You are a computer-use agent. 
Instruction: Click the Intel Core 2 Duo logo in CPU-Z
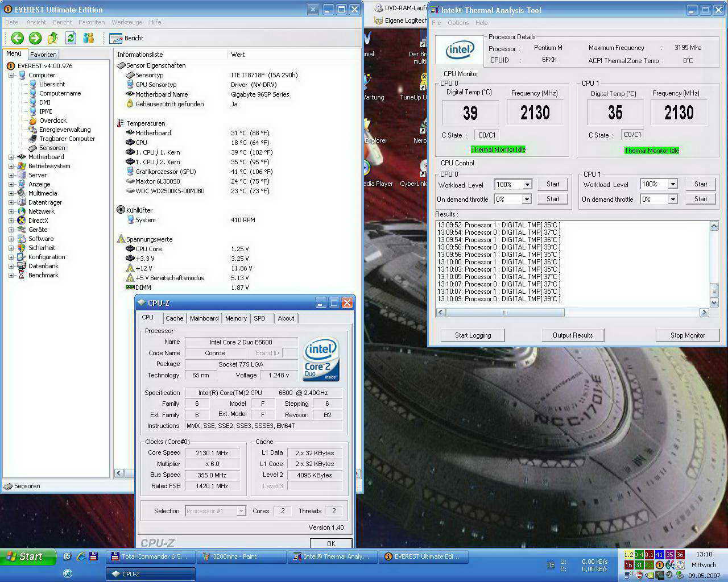coord(321,359)
